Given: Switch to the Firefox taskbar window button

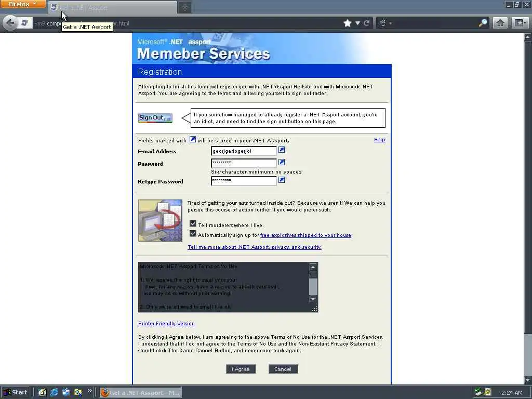Looking at the screenshot, I should [140, 393].
